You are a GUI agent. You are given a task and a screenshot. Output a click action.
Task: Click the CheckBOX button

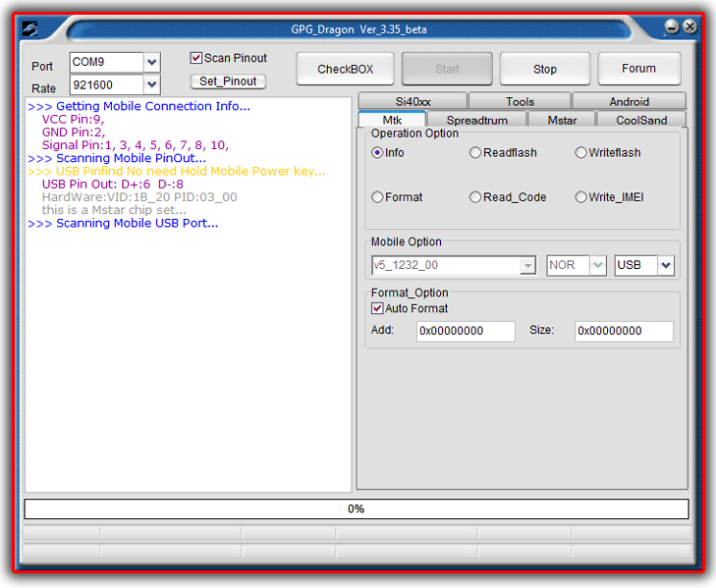pyautogui.click(x=345, y=69)
